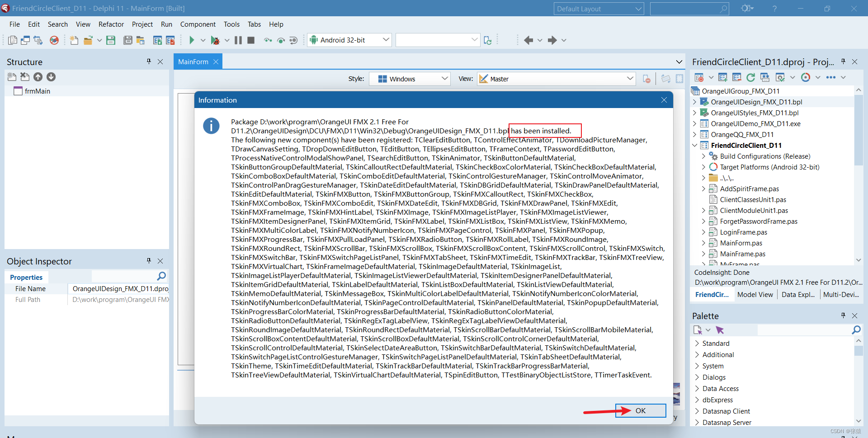This screenshot has height=438, width=868.
Task: Open the Component menu
Action: pos(198,24)
